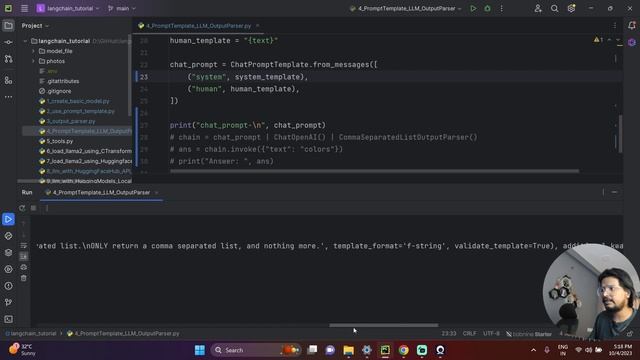Select the Run tool window label
This screenshot has width=640, height=360.
point(27,192)
